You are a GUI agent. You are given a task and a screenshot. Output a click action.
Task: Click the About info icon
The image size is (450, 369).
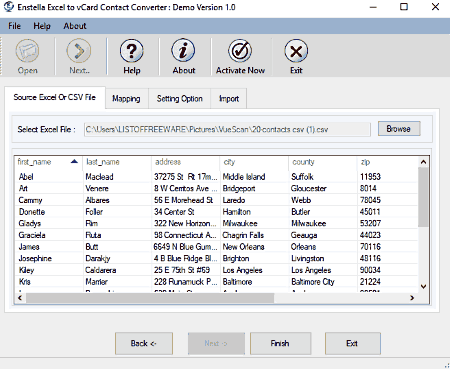point(183,51)
